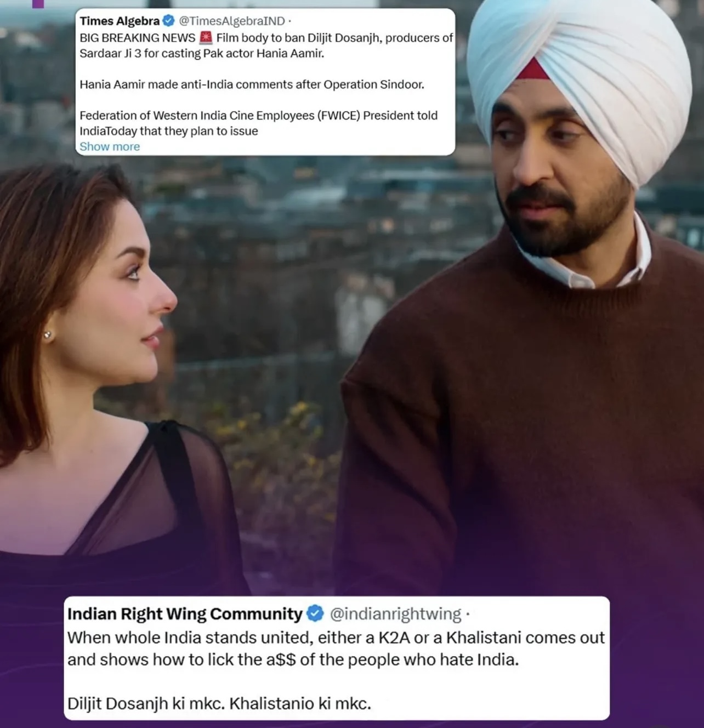Click the purple block at top-left corner
Viewport: 704px width, 728px height.
pyautogui.click(x=38, y=3)
